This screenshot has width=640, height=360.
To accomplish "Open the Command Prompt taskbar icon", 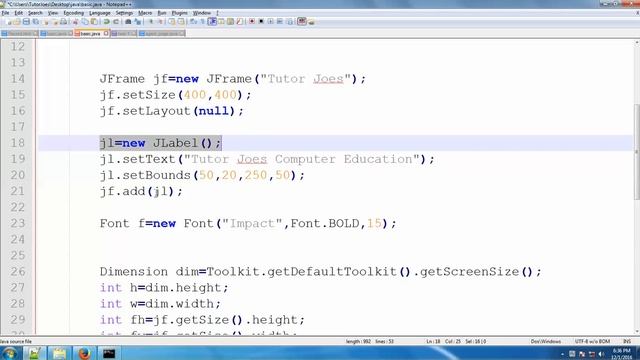I will (109, 353).
